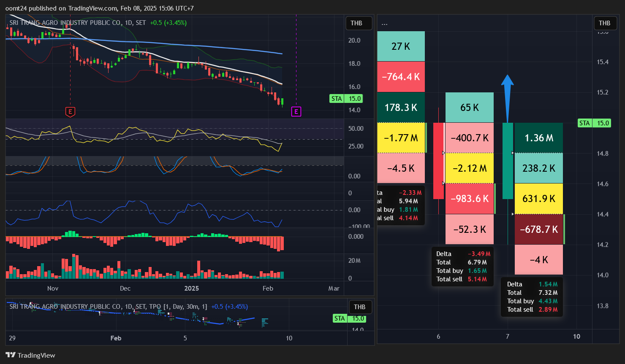
Task: Click the THB currency button on main chart
Action: click(x=359, y=23)
